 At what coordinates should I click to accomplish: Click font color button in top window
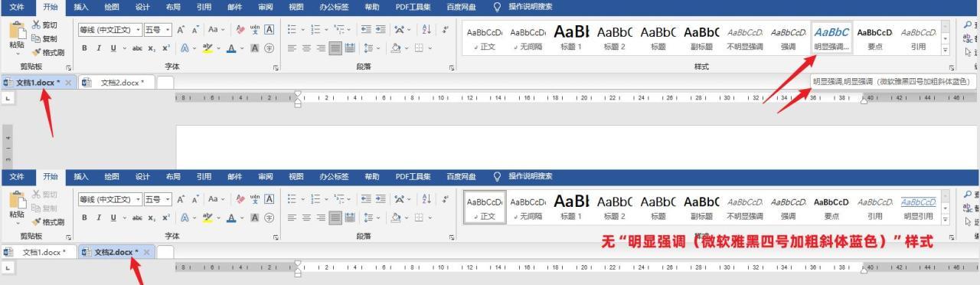point(230,47)
